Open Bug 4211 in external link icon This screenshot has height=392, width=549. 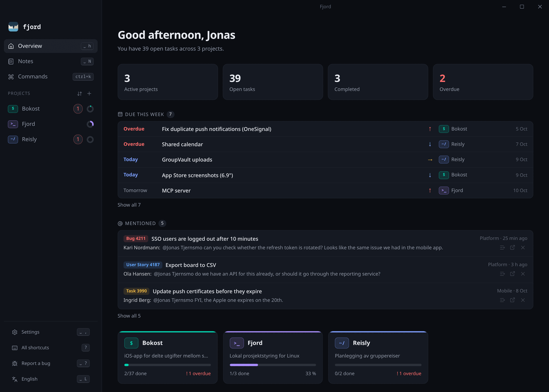point(513,248)
